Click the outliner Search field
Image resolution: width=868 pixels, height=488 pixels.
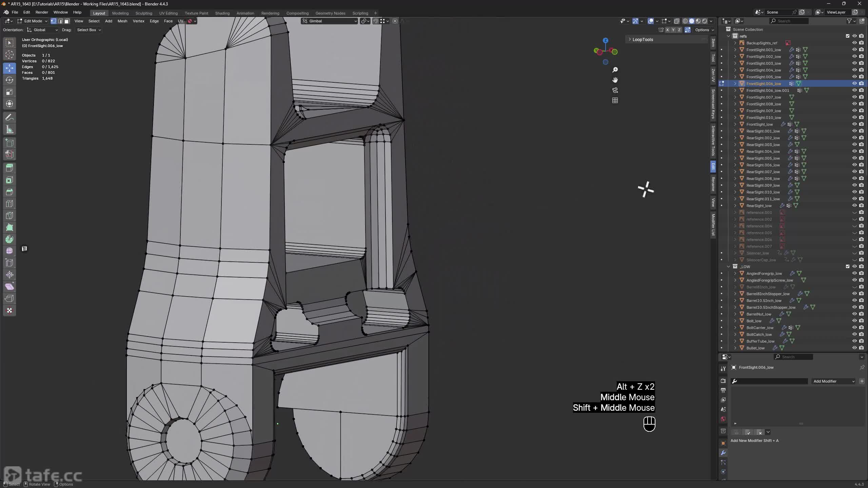pos(789,21)
